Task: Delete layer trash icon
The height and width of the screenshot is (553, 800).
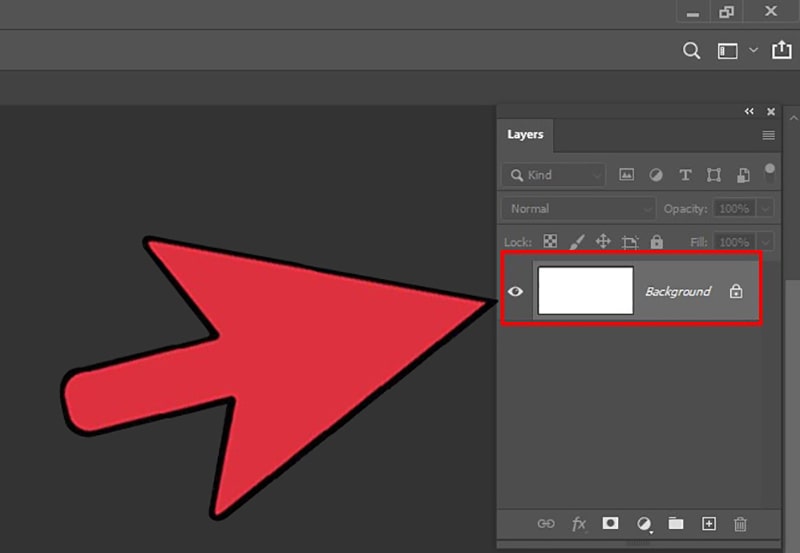Action: (x=740, y=524)
